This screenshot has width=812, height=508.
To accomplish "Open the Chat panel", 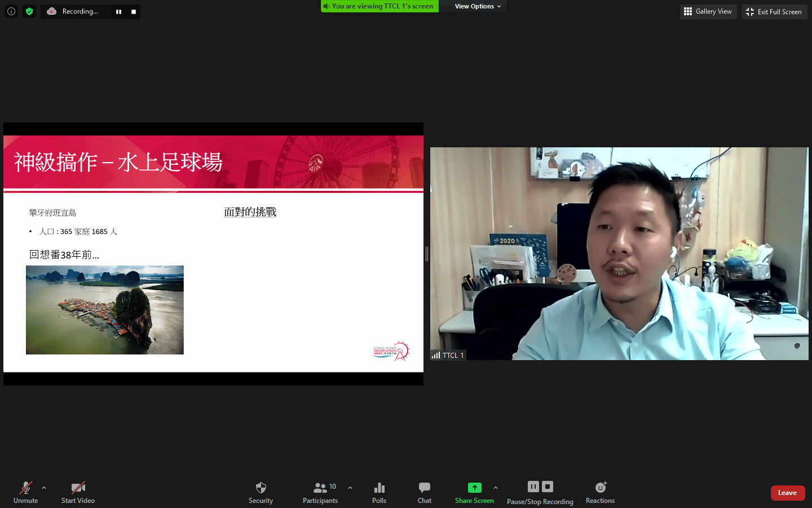I will [x=425, y=488].
